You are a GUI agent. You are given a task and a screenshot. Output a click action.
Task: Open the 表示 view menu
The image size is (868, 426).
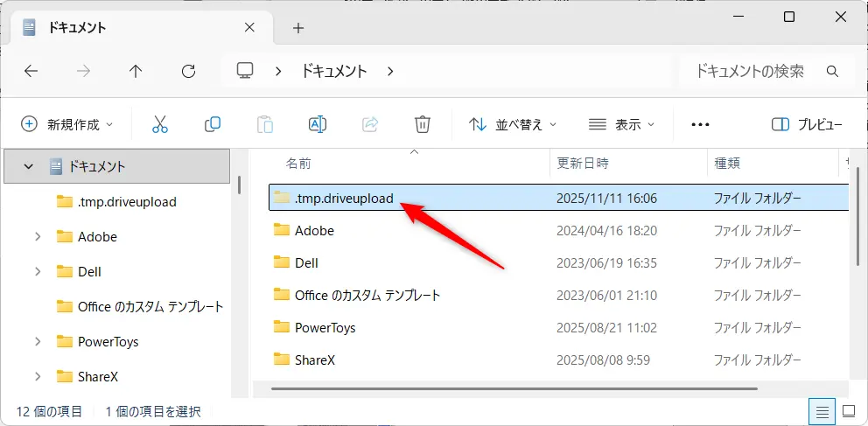pyautogui.click(x=621, y=124)
